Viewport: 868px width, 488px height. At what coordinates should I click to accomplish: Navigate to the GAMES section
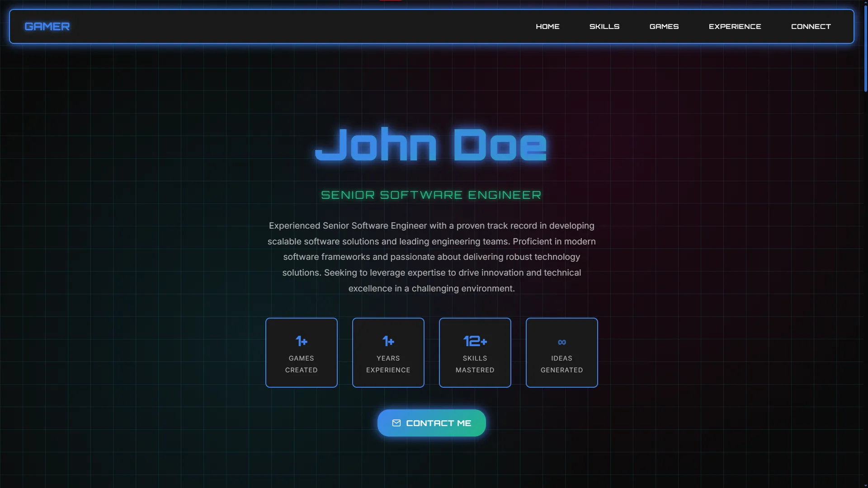pos(664,26)
